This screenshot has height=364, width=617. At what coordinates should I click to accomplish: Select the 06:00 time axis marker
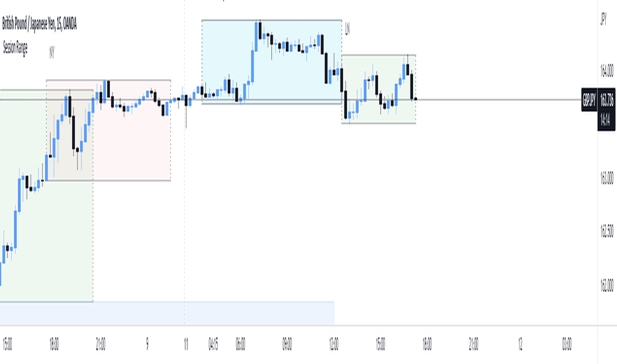(240, 344)
